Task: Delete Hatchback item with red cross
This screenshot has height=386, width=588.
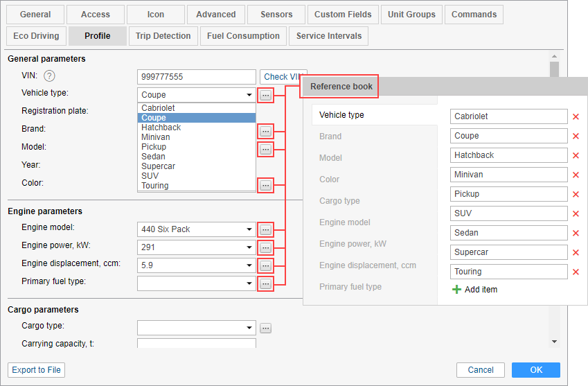Action: pos(576,155)
